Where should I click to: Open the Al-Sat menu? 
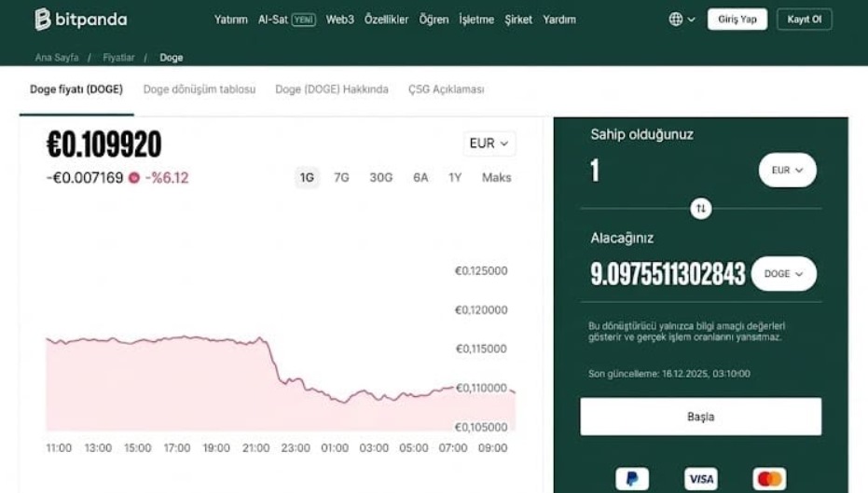coord(273,20)
